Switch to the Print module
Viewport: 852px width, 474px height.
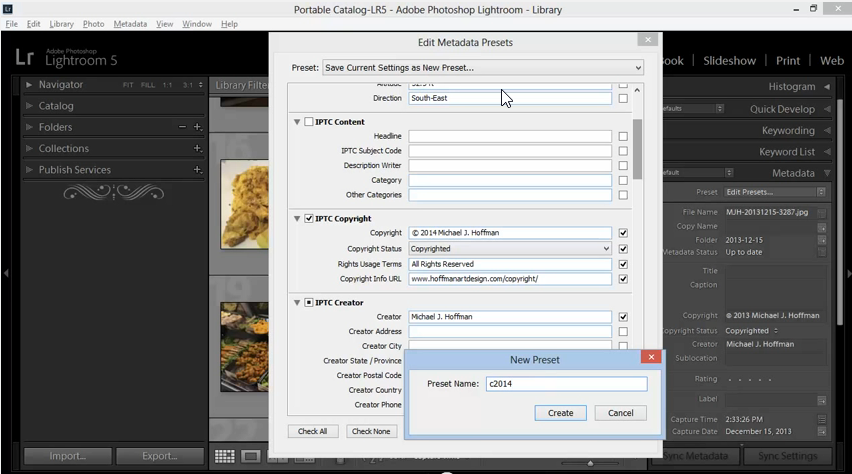click(x=788, y=61)
